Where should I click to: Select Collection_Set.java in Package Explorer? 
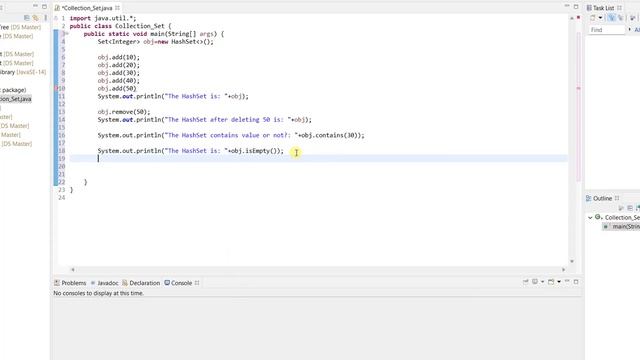(x=16, y=99)
